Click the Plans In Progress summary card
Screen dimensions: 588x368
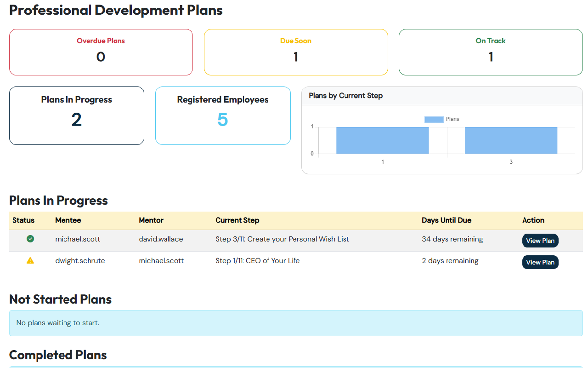tap(77, 115)
